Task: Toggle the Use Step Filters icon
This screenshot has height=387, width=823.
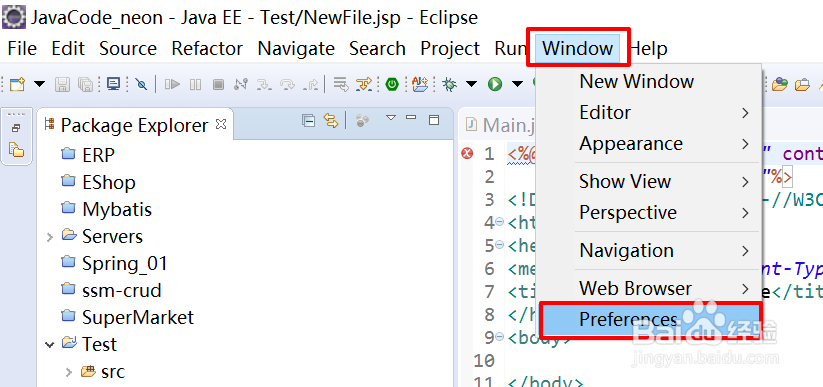Action: click(364, 84)
